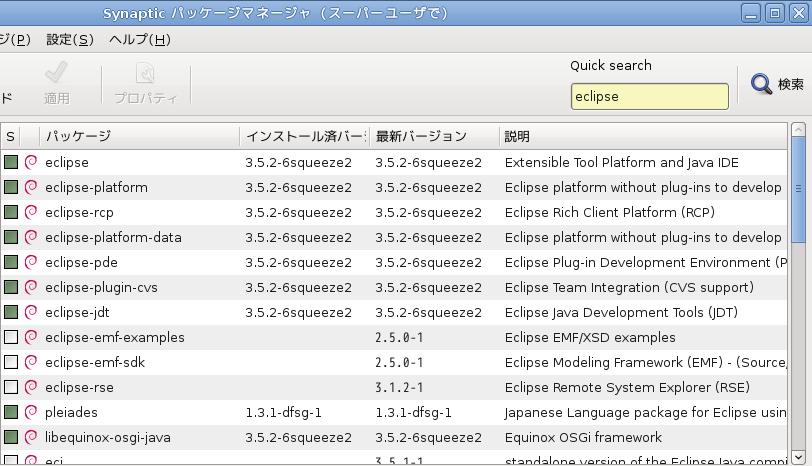Image resolution: width=812 pixels, height=466 pixels.
Task: Click the Debian swirl icon for eclipse-emf-examples
Action: click(x=31, y=337)
